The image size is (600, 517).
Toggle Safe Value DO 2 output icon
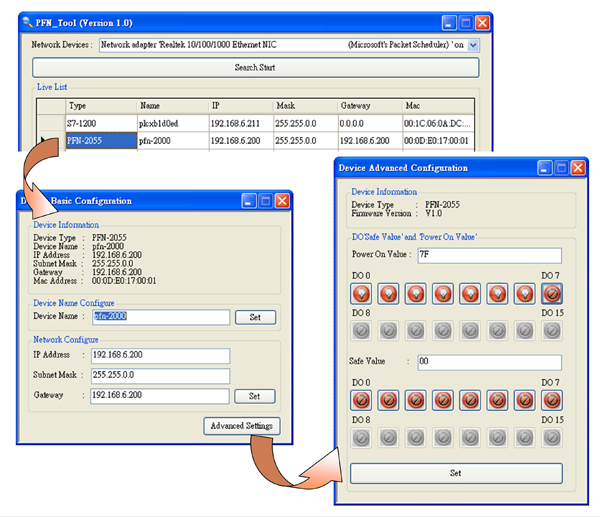pos(416,400)
